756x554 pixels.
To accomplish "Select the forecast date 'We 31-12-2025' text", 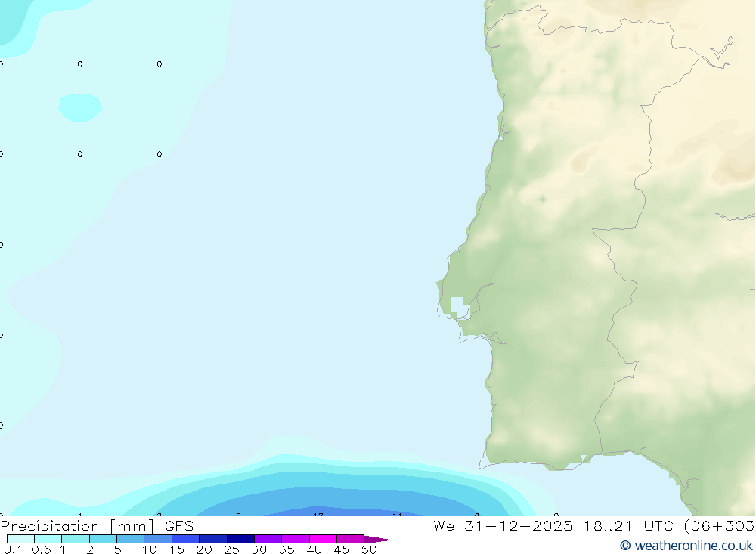I will (x=503, y=525).
